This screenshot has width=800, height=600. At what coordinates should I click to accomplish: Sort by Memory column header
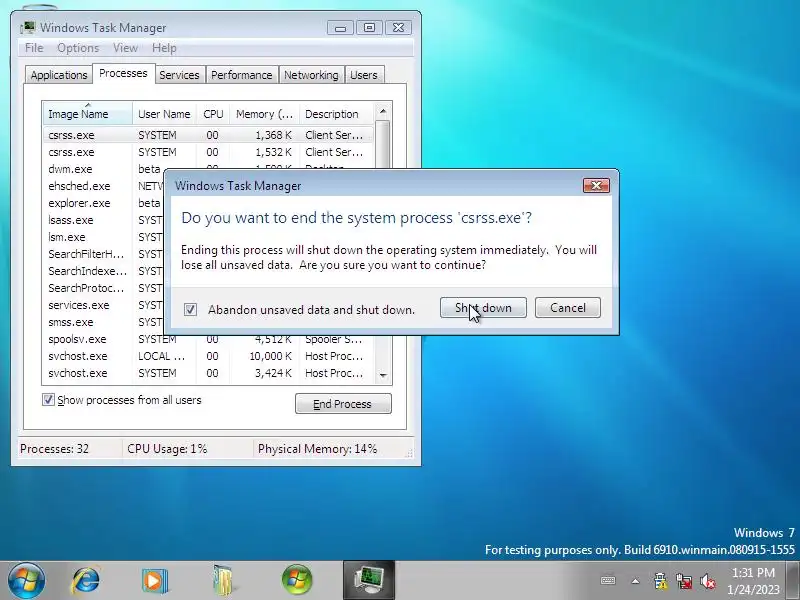tap(264, 114)
